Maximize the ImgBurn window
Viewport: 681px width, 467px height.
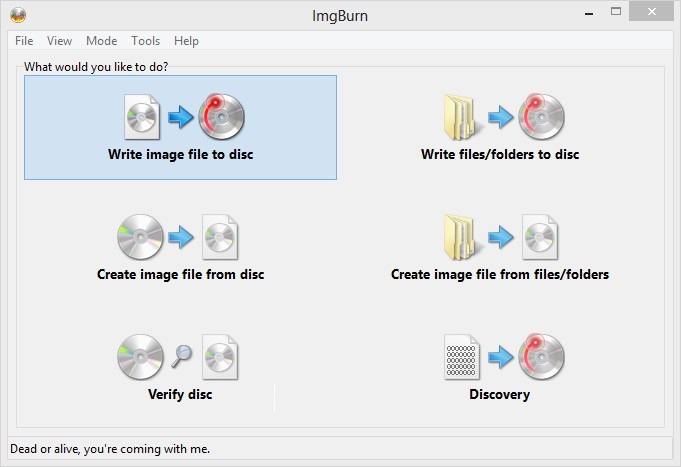(616, 12)
